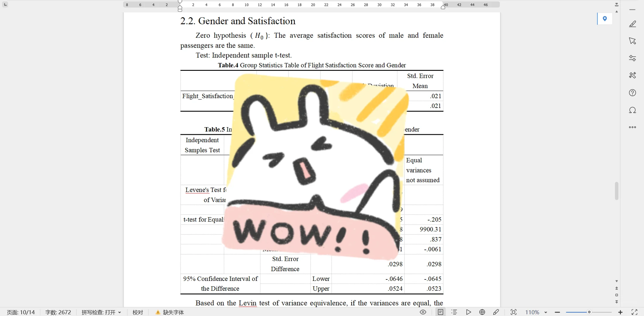Activate the selection cursor tool on right panel
This screenshot has width=644, height=316.
tap(632, 41)
